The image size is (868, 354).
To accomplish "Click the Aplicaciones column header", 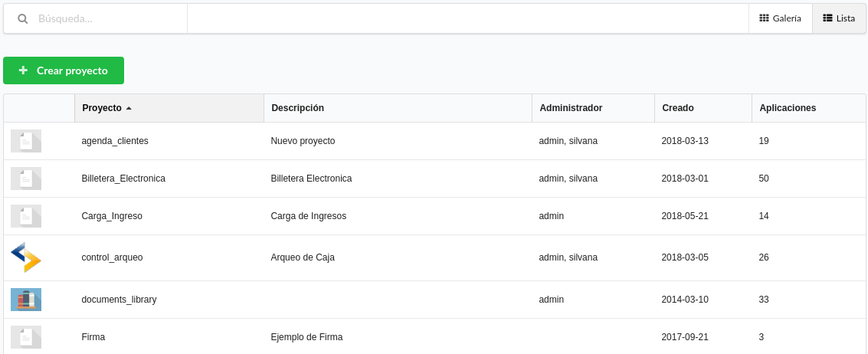I will pos(809,108).
